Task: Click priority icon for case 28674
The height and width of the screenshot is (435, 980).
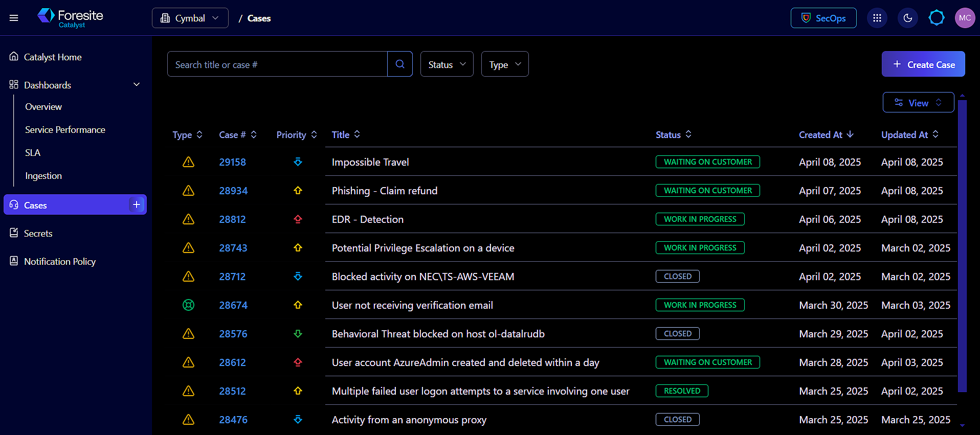Action: coord(298,305)
